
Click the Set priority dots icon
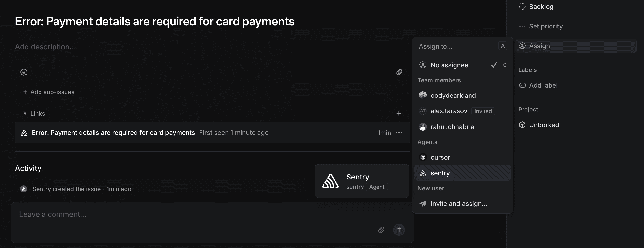522,26
